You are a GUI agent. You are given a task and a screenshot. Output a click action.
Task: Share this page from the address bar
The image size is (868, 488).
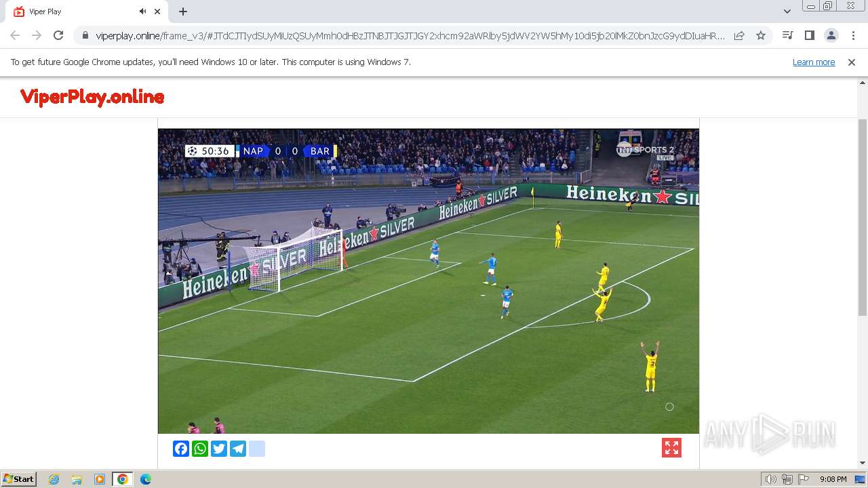[739, 35]
